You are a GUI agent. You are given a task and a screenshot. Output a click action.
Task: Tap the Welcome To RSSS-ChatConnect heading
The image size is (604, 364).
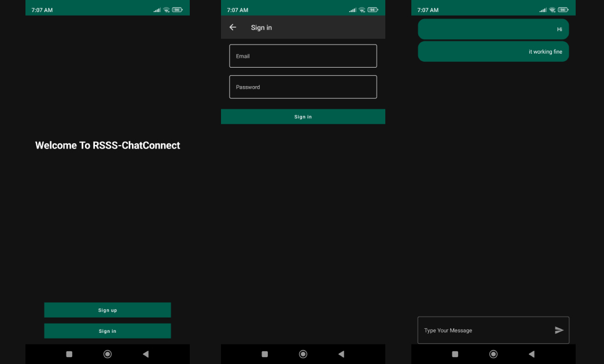coord(107,145)
